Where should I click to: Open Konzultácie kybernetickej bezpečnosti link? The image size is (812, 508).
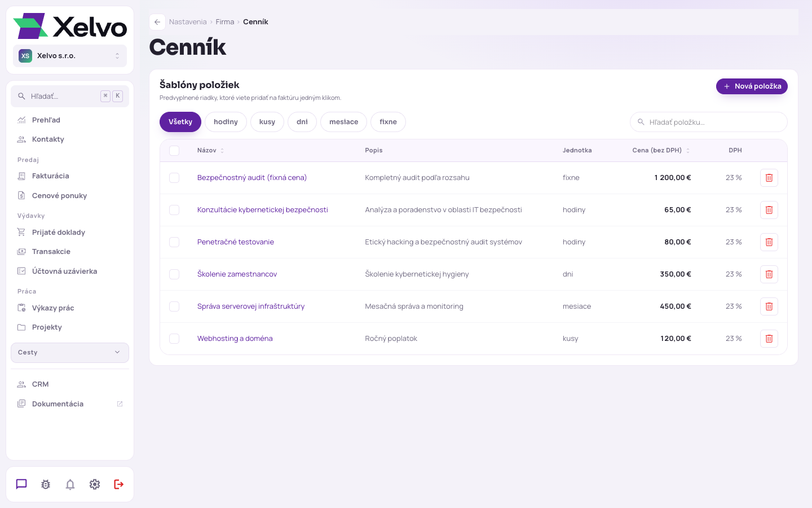(x=263, y=210)
